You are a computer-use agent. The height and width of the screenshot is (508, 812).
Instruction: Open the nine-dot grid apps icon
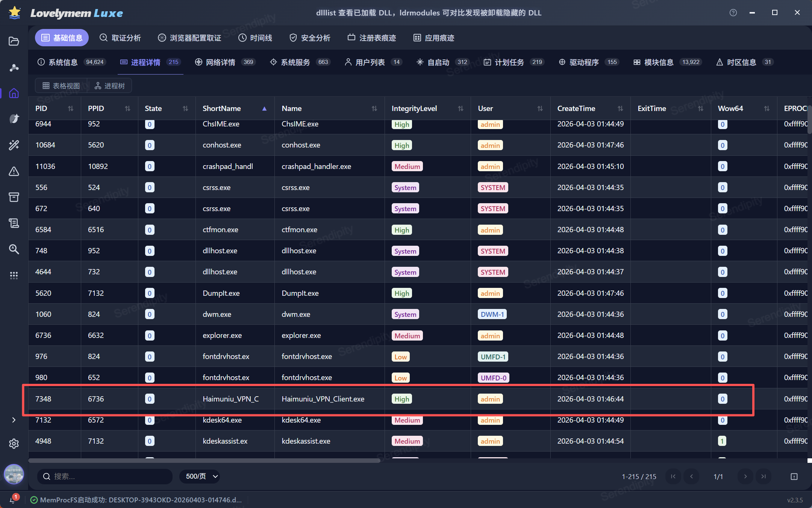click(14, 275)
